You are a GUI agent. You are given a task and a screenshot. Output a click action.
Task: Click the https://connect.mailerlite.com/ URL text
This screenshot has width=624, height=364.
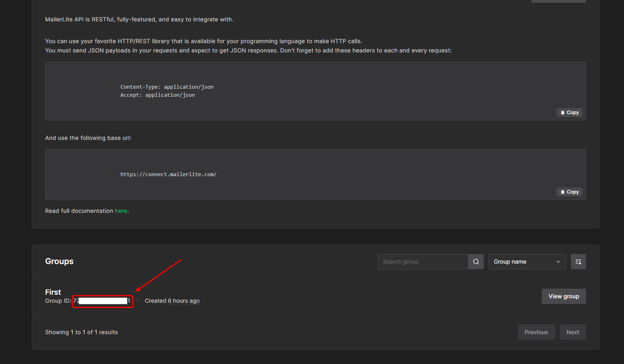click(168, 175)
